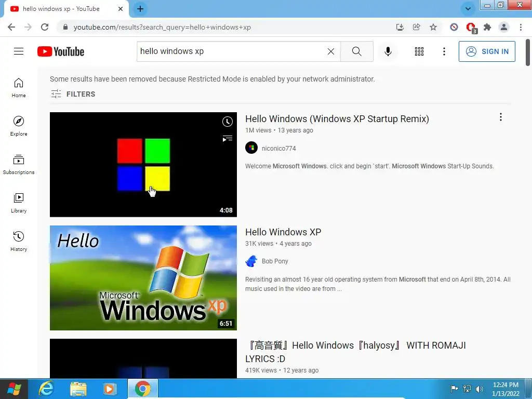Image resolution: width=532 pixels, height=399 pixels.
Task: Open the Hello Windows XP video title
Action: (x=283, y=232)
